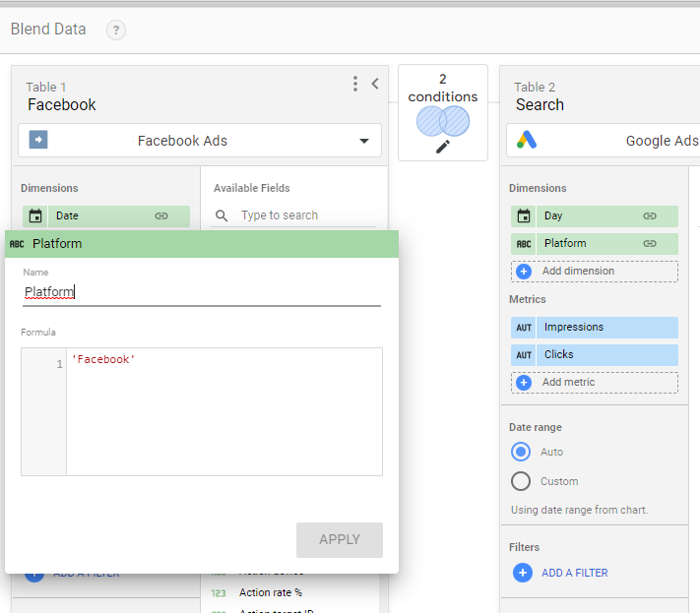Click the calendar icon of Date dimension

[x=35, y=215]
